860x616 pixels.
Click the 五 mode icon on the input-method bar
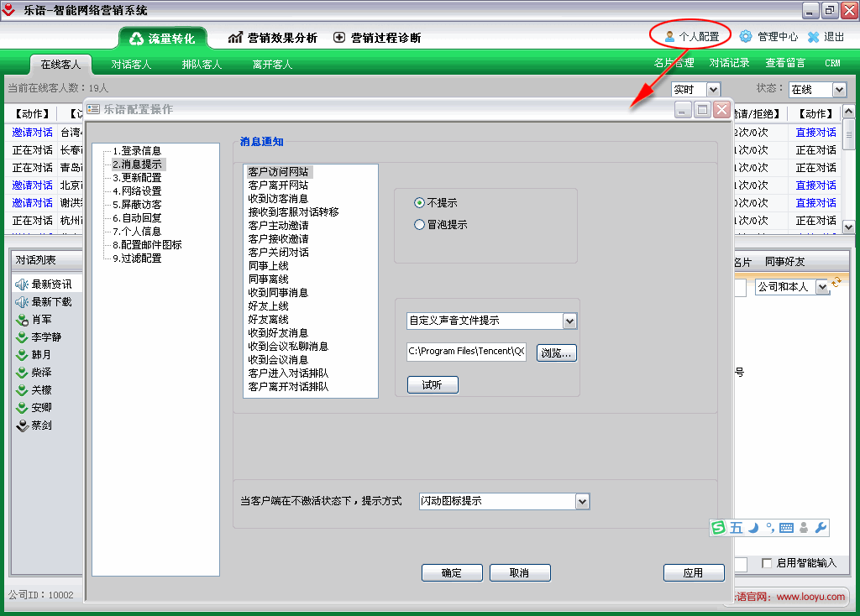[736, 527]
